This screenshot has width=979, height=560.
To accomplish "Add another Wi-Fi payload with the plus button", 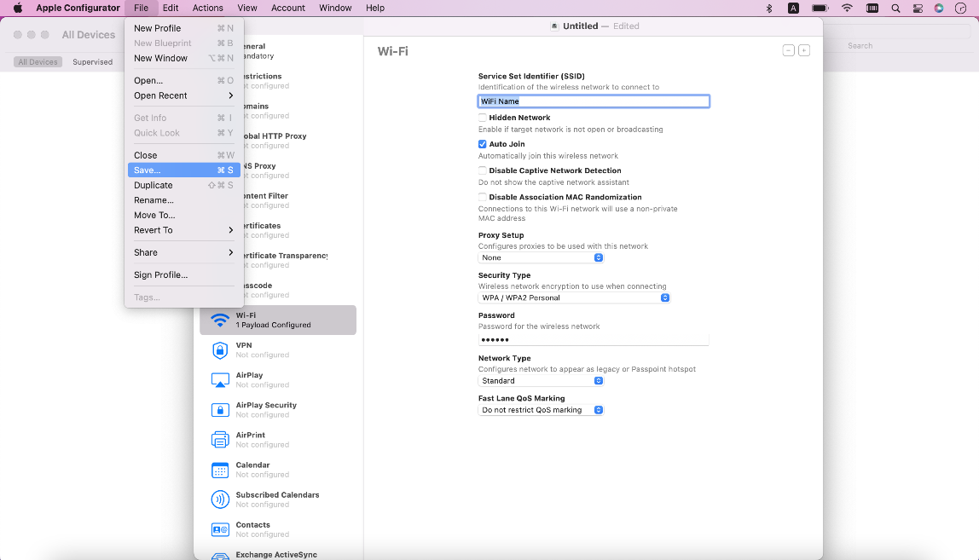I will [x=804, y=50].
